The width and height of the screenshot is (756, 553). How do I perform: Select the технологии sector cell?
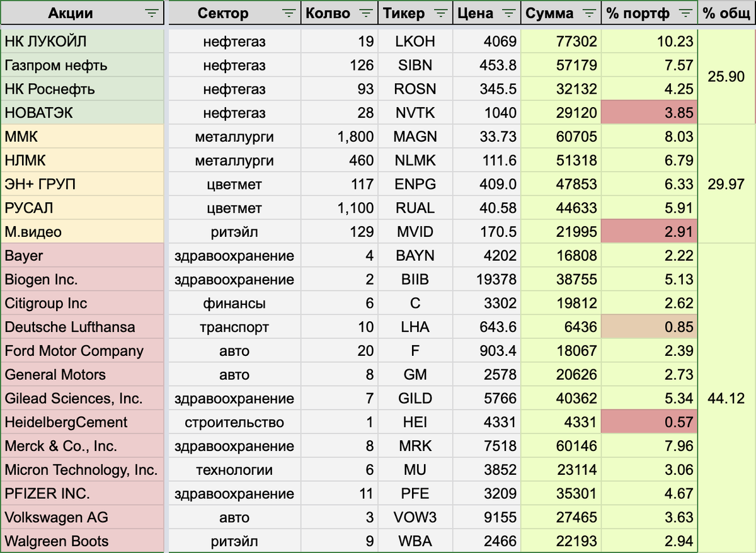pos(234,470)
